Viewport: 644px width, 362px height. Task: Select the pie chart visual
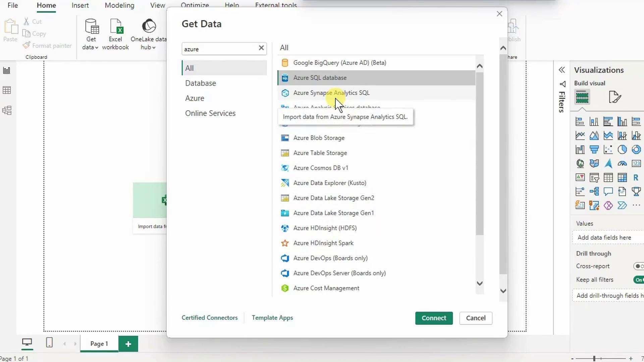[x=622, y=149]
